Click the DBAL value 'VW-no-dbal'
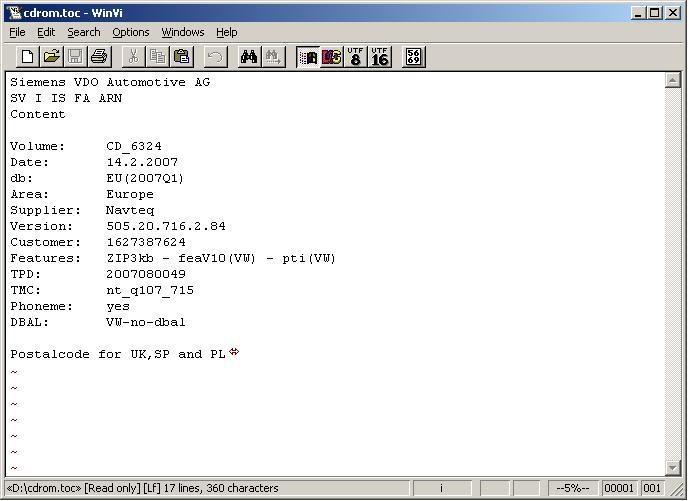This screenshot has width=689, height=501. [146, 323]
